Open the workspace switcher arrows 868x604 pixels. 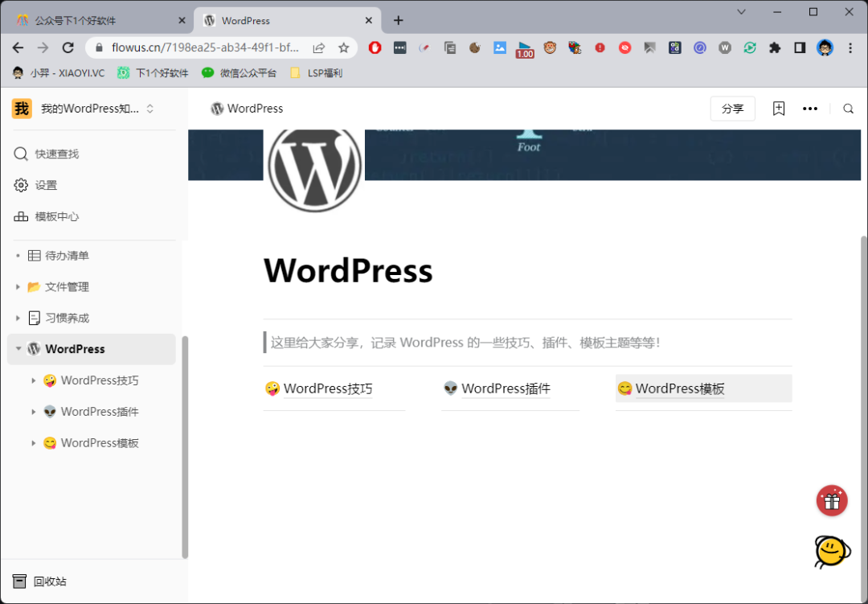point(150,109)
